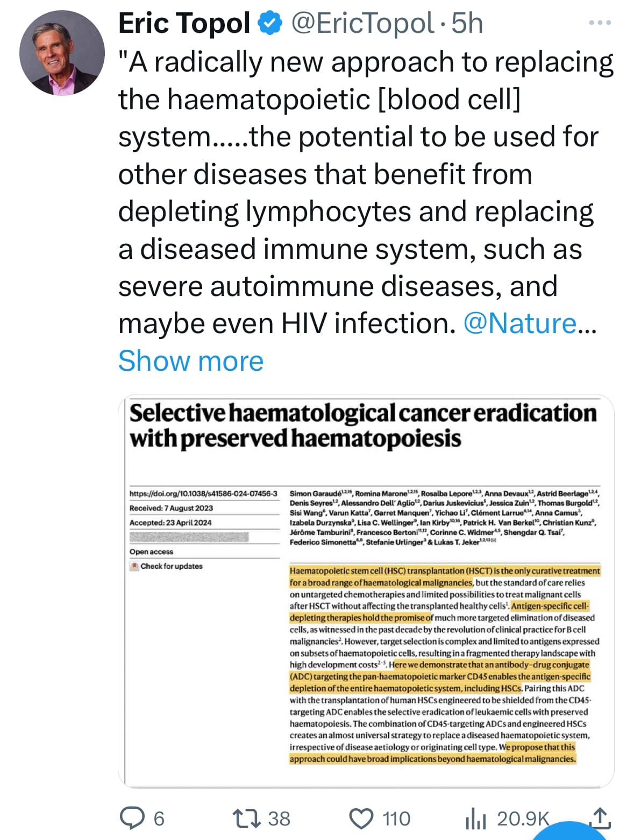
Task: Like the tweet with heart icon
Action: pyautogui.click(x=361, y=819)
